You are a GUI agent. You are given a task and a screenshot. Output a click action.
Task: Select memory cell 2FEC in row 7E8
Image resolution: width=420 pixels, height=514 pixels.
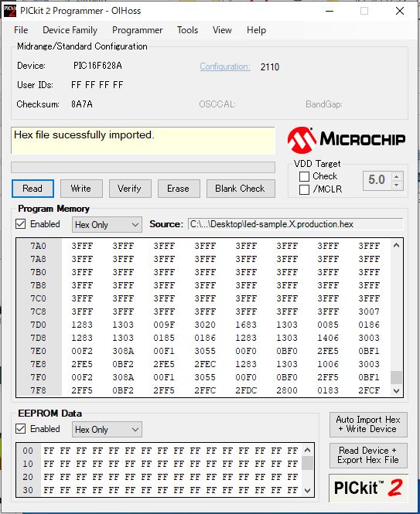[x=205, y=364]
